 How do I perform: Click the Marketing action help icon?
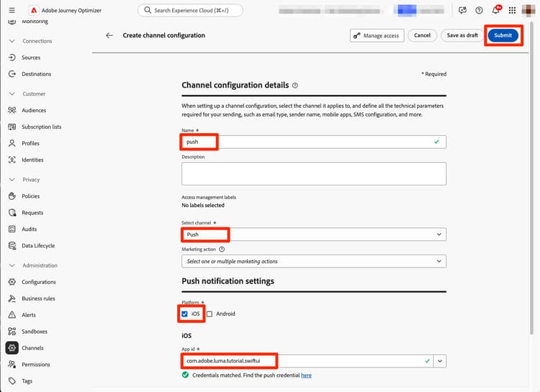click(x=222, y=249)
